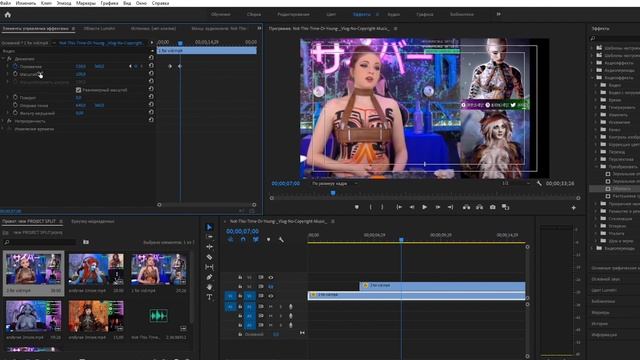
Task: Toggle animation stopwatch for Position
Action: click(x=15, y=66)
